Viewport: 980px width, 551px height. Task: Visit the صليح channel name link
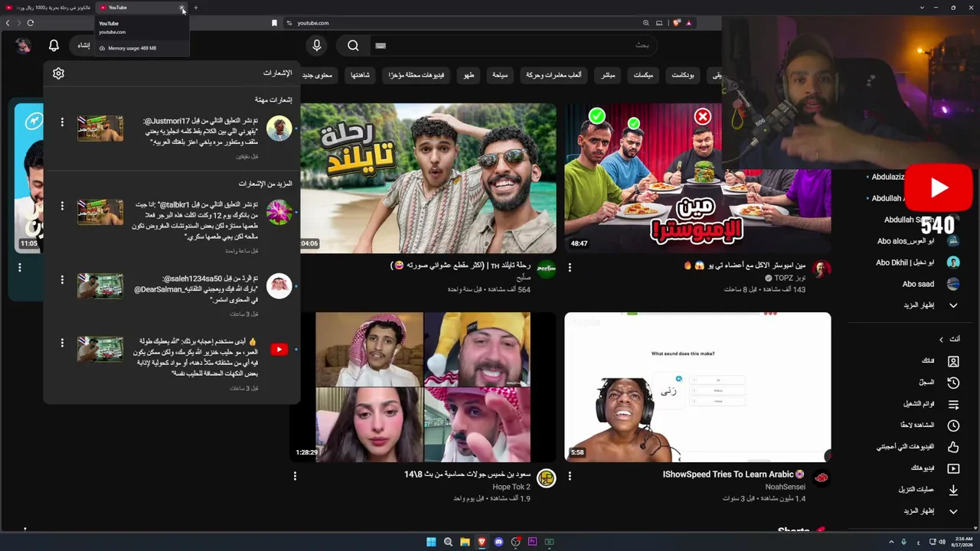pos(524,278)
